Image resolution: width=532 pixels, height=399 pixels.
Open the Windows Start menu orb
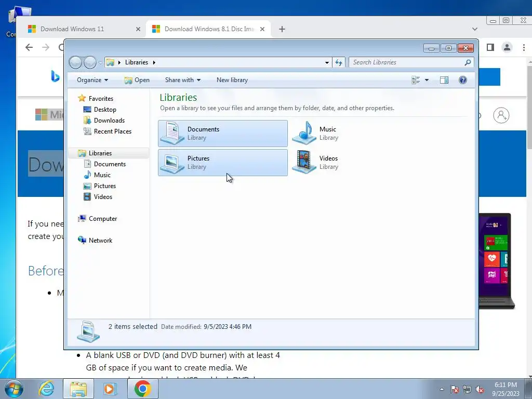[14, 389]
